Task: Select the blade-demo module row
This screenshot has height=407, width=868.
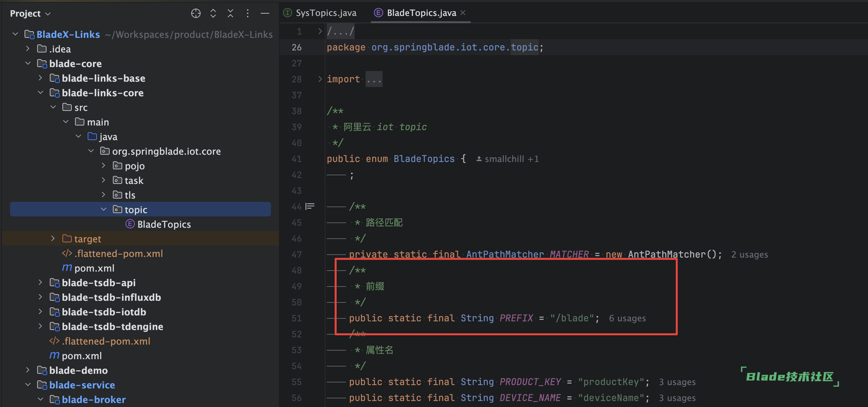Action: pyautogui.click(x=140, y=370)
